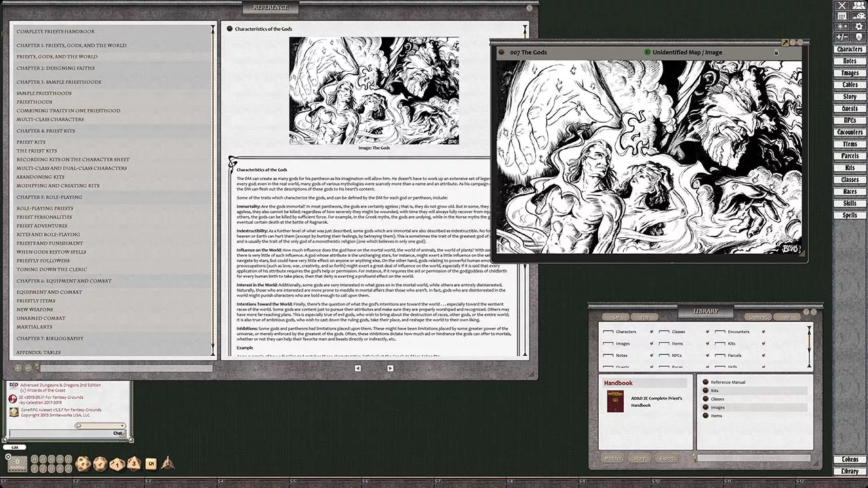Image resolution: width=868 pixels, height=488 pixels.
Task: Open the Options gear icon
Action: (859, 26)
